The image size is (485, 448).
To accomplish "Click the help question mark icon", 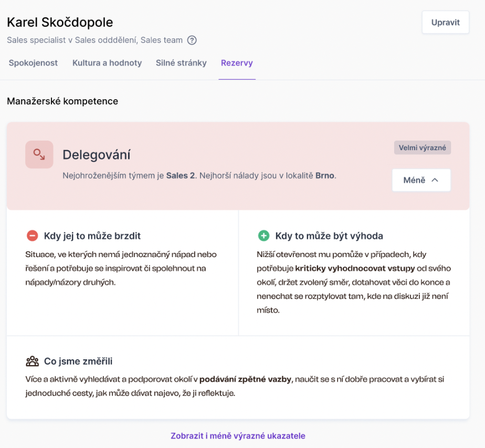I will pos(192,40).
